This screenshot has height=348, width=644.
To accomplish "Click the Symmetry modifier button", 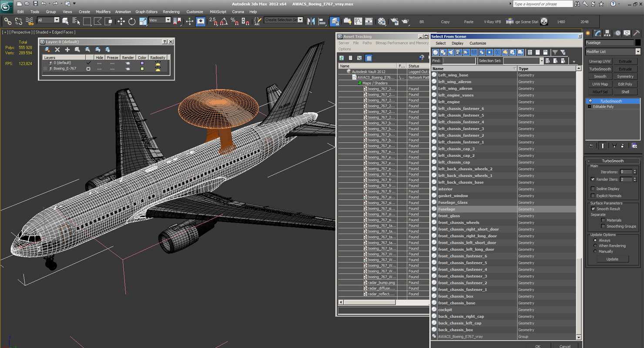I will (625, 77).
